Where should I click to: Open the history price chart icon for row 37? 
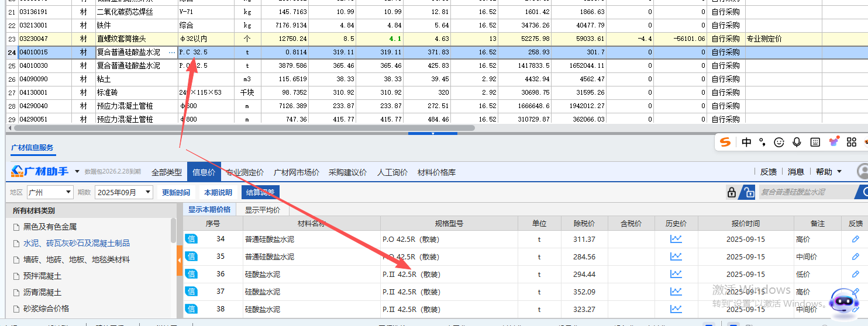[676, 292]
